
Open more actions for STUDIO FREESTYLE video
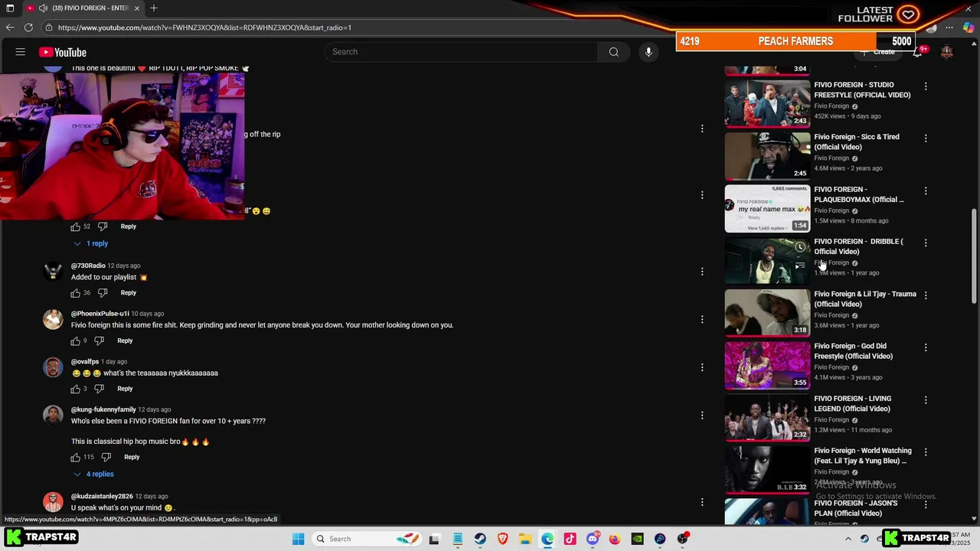pyautogui.click(x=926, y=86)
